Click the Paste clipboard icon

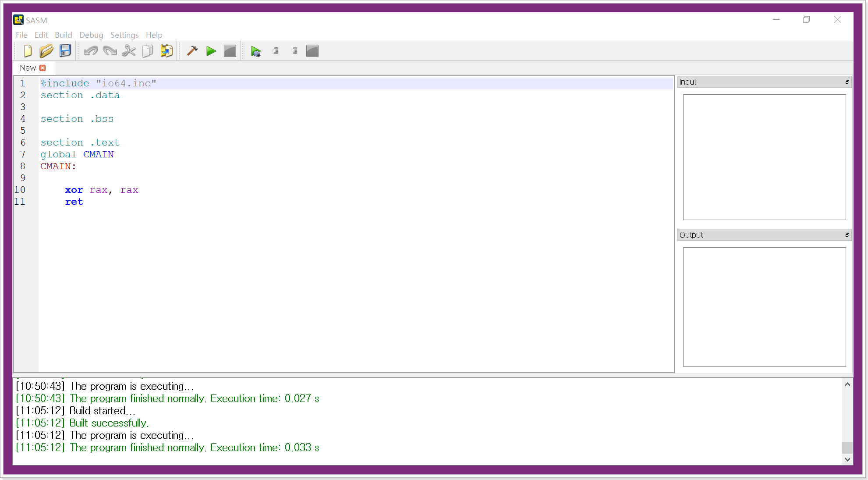(167, 51)
